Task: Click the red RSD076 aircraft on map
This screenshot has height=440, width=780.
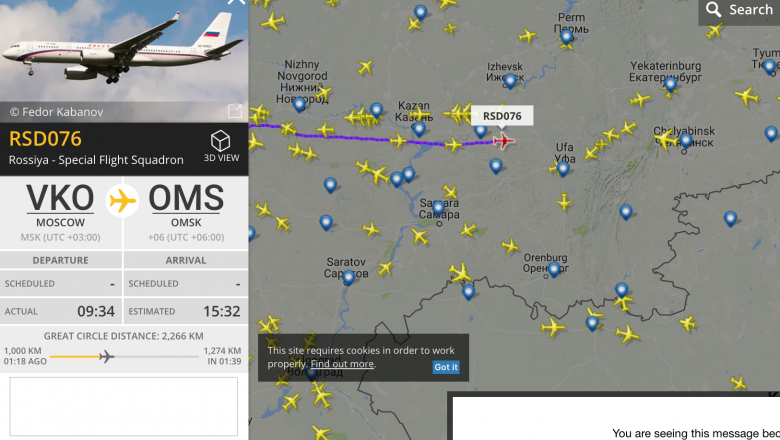Action: tap(503, 141)
